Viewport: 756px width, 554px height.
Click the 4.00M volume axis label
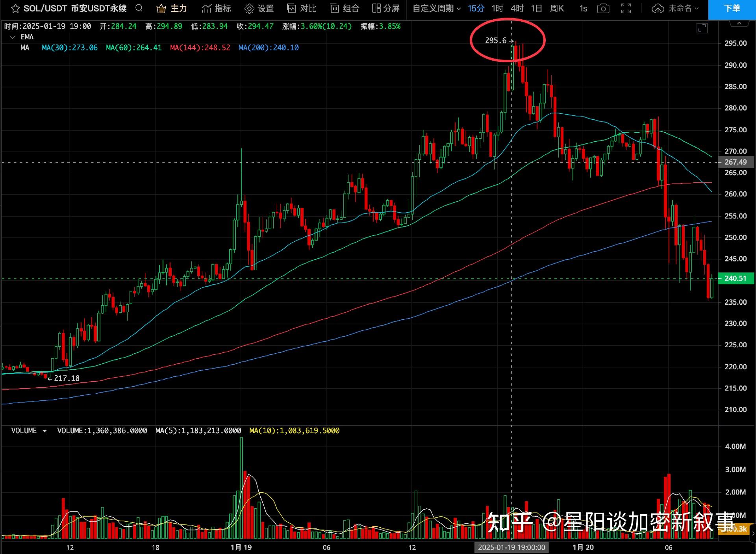pyautogui.click(x=736, y=447)
